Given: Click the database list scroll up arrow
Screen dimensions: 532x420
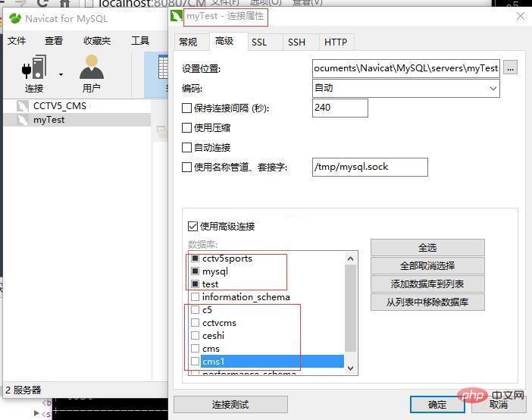Looking at the screenshot, I should pos(350,259).
